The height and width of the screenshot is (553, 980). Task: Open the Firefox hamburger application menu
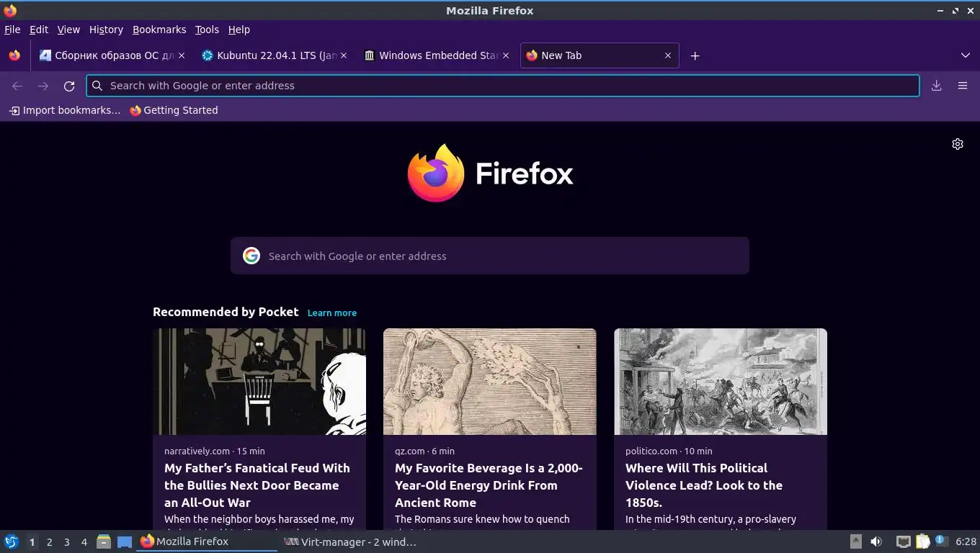pyautogui.click(x=962, y=86)
